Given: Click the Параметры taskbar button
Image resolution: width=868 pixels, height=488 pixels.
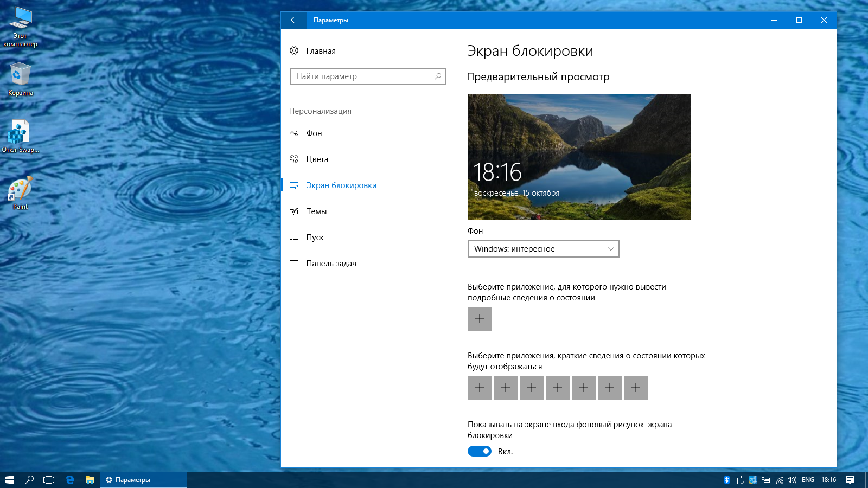Looking at the screenshot, I should pyautogui.click(x=144, y=480).
